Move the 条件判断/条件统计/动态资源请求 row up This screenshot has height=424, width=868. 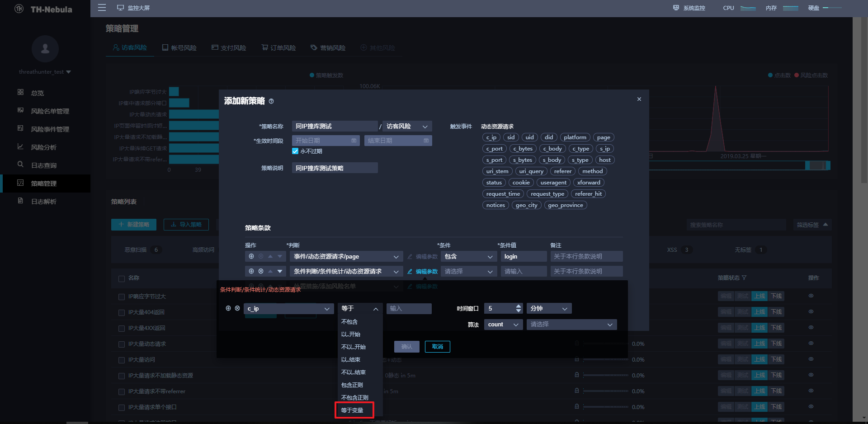(x=270, y=271)
